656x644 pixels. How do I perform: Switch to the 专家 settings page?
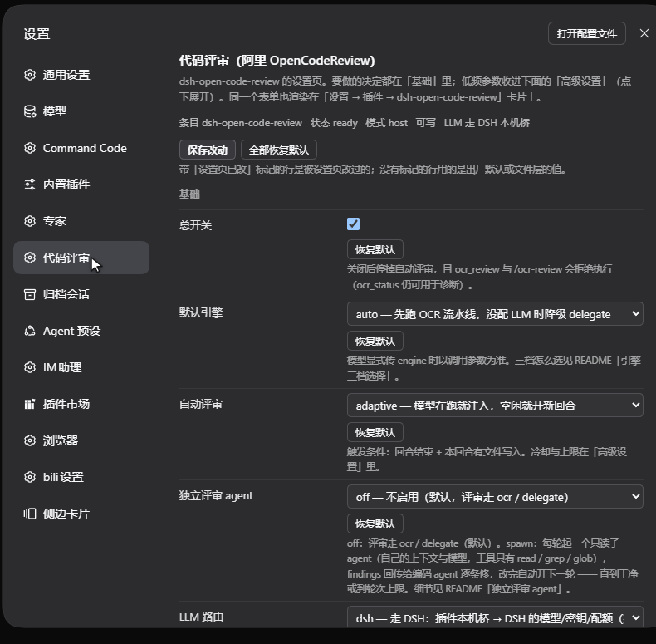click(81, 221)
